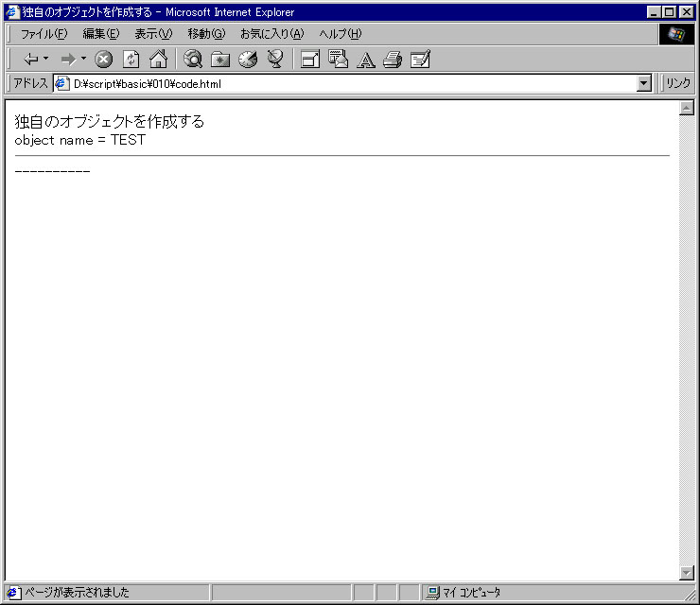Open the 移動(G) menu
This screenshot has width=700, height=605.
pos(206,34)
